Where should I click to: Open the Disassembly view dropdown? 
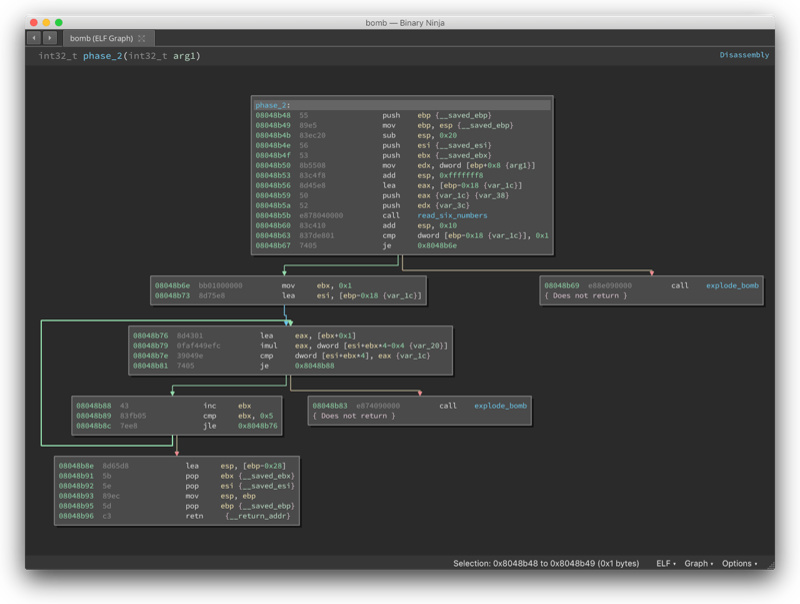point(744,55)
